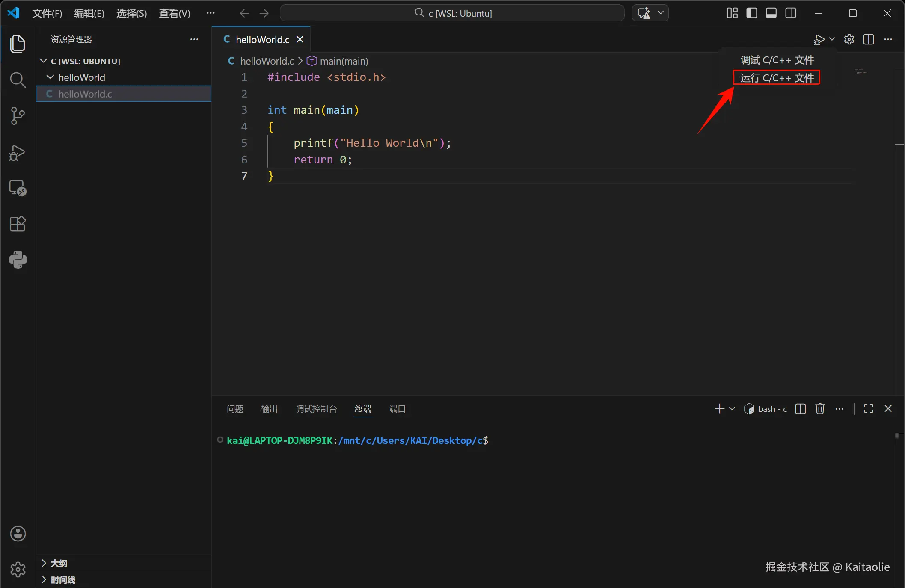The height and width of the screenshot is (588, 905).
Task: Click 调试 C/C++ 文件 option
Action: coord(777,60)
